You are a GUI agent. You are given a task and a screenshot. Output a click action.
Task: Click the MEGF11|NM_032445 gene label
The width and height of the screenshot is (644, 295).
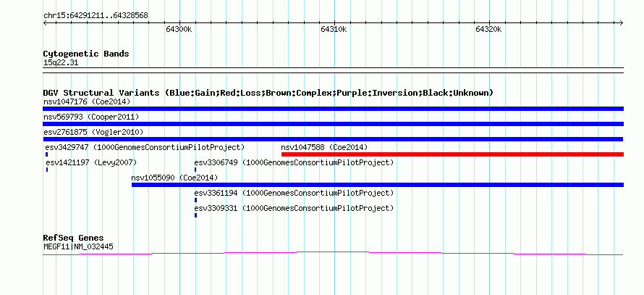coord(78,247)
